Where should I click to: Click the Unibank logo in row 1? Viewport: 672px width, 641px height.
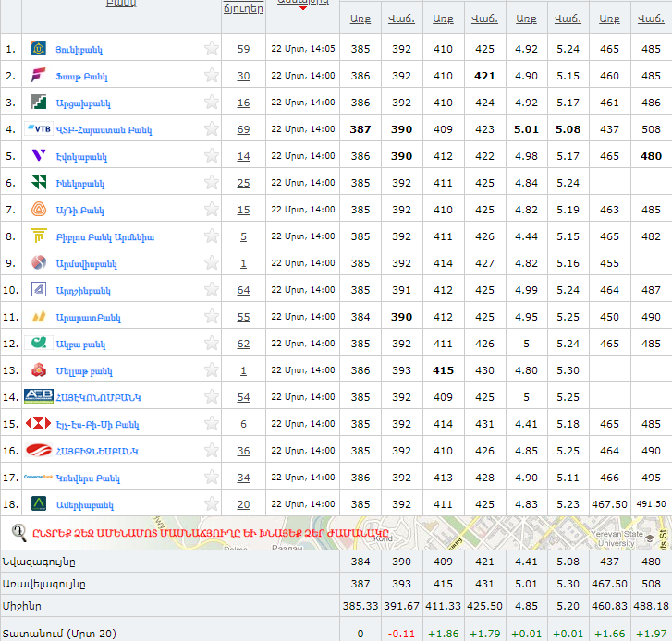click(39, 48)
